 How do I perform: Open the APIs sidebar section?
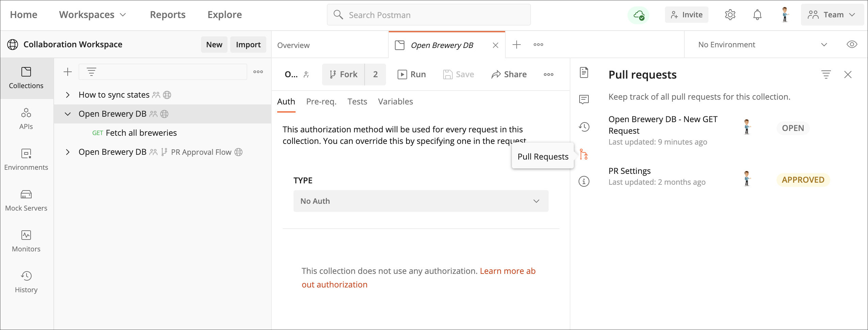point(26,119)
